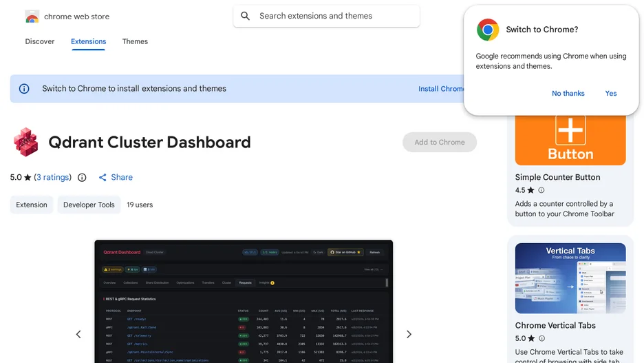Click Yes in the Switch to Chrome popup
The height and width of the screenshot is (363, 644).
[x=611, y=93]
